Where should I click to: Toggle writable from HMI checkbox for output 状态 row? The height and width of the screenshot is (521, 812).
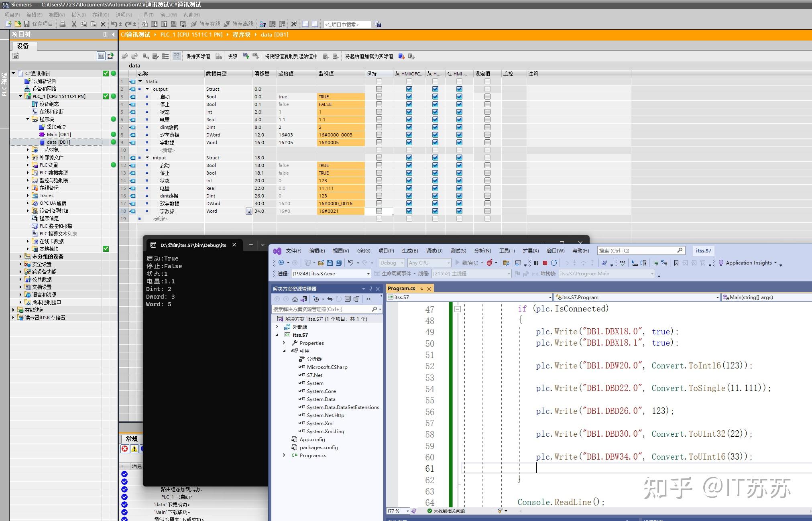coord(435,112)
